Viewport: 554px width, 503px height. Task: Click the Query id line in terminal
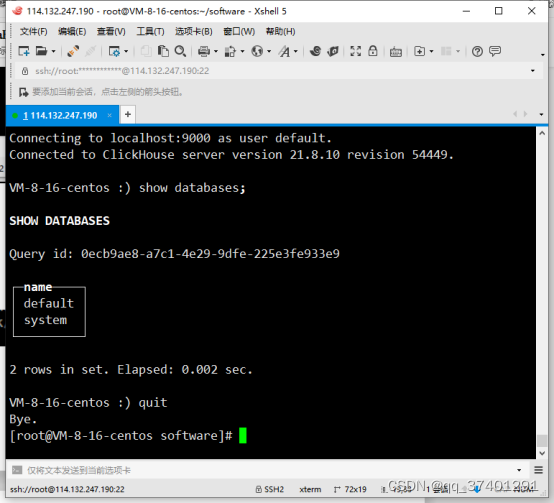[x=175, y=254]
